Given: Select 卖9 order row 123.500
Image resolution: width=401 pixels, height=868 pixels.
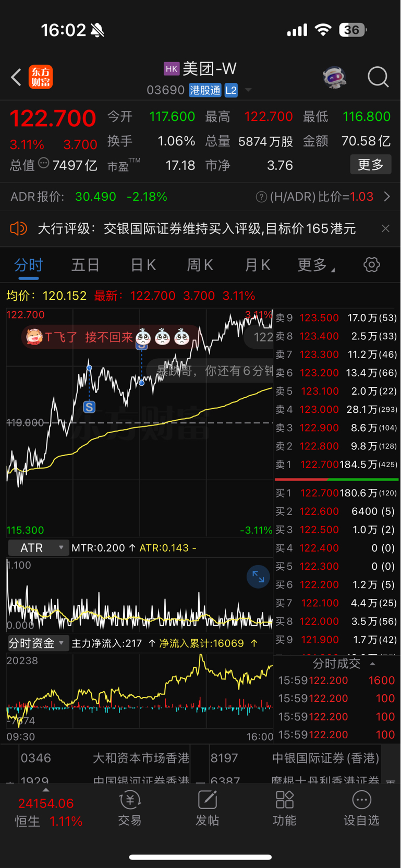Looking at the screenshot, I should pyautogui.click(x=336, y=317).
